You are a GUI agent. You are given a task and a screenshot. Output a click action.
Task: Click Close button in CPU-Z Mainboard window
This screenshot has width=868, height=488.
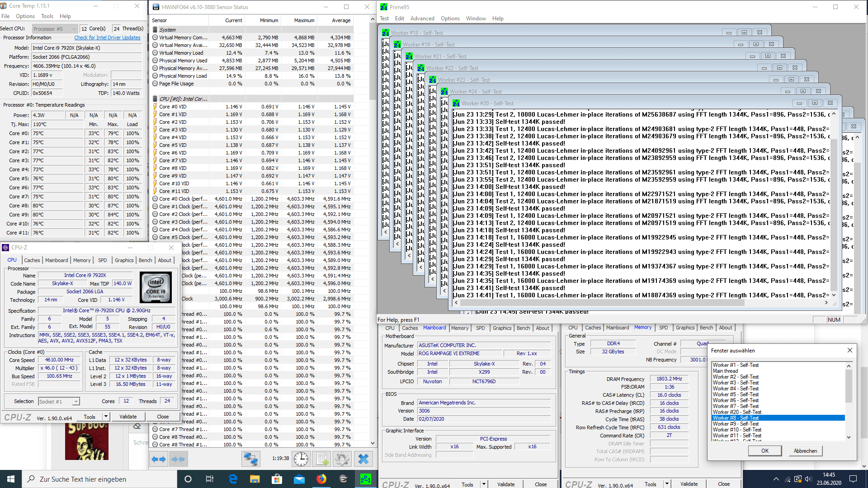(x=541, y=484)
